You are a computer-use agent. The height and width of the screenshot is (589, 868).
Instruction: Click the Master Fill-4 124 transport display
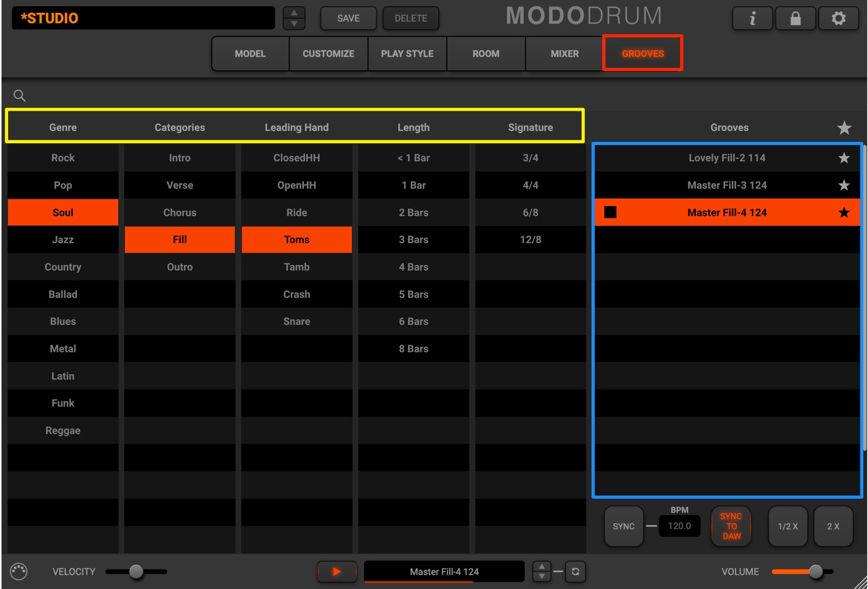(x=444, y=571)
